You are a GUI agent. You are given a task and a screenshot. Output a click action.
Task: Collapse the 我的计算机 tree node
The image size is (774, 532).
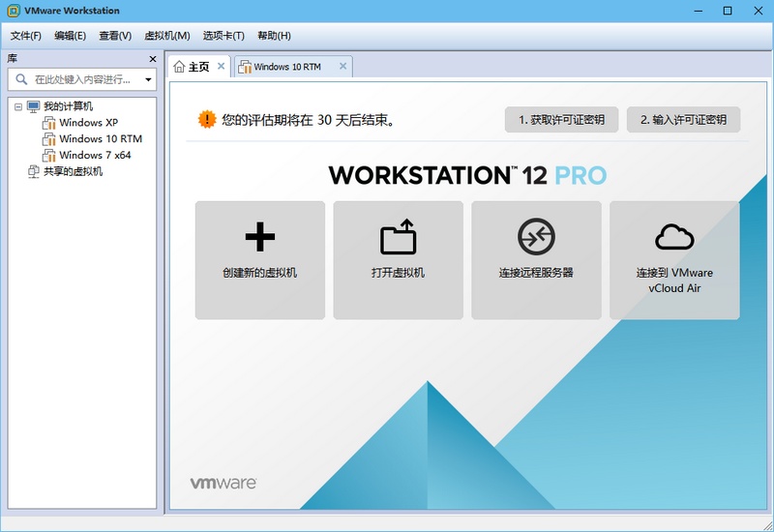[18, 106]
